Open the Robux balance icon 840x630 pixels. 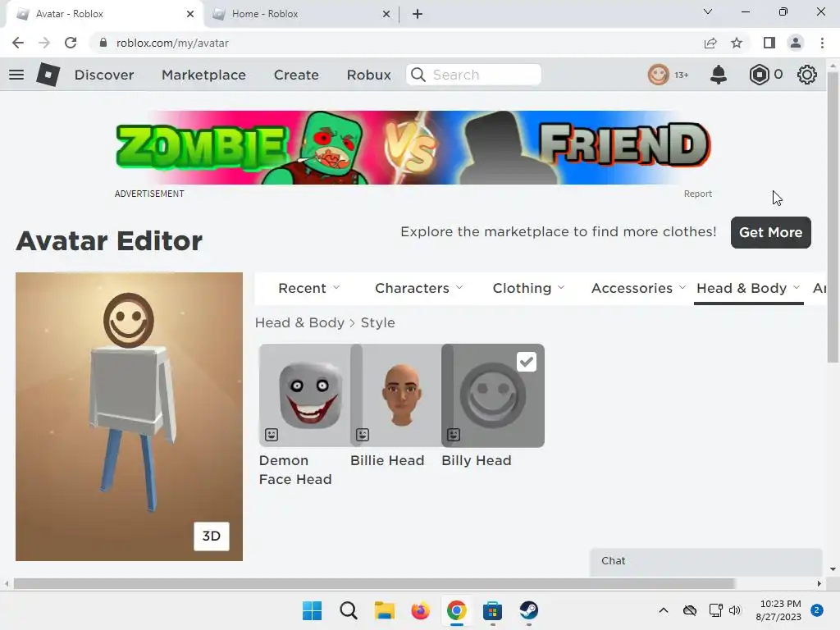pos(759,75)
